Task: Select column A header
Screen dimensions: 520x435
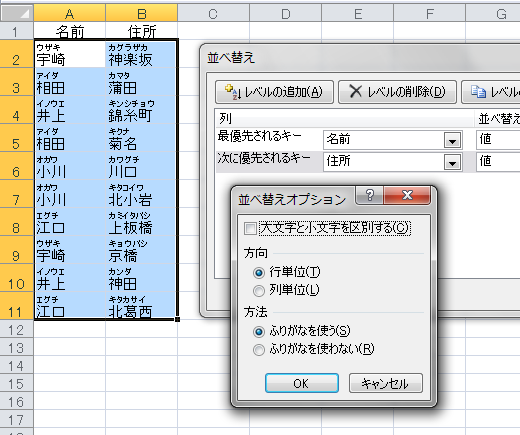Action: [x=69, y=14]
